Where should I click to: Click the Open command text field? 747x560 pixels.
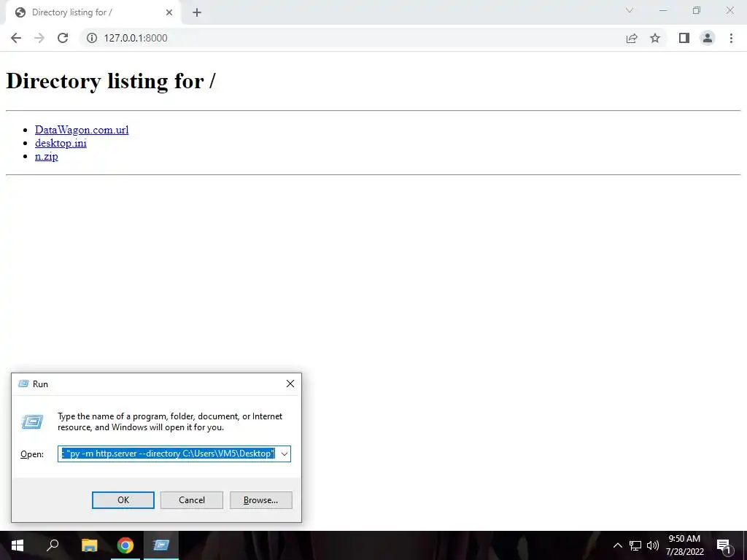tap(169, 454)
